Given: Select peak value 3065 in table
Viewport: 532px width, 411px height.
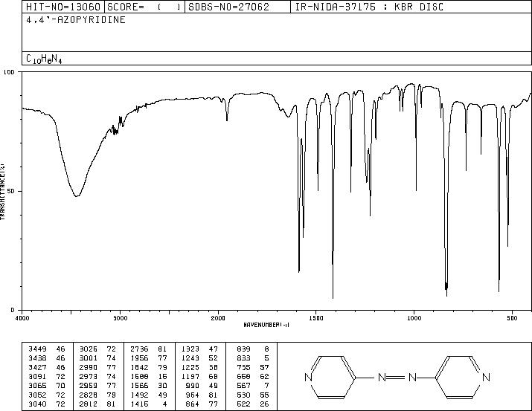Looking at the screenshot, I should point(37,386).
